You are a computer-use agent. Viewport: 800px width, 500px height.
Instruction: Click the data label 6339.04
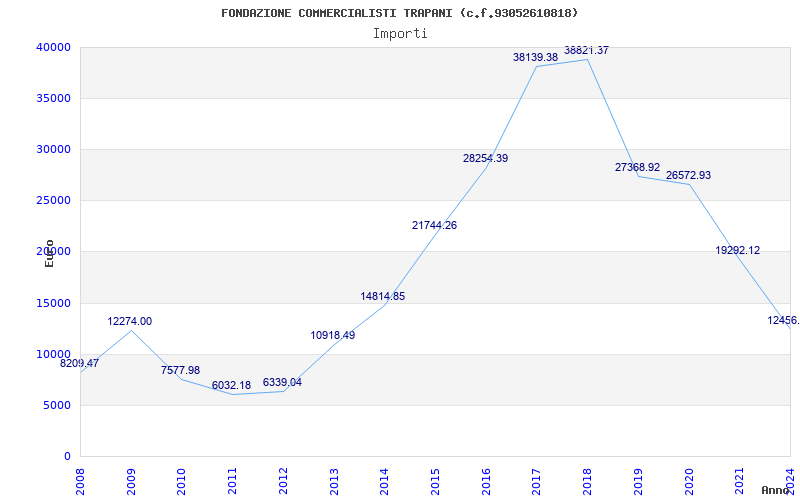[282, 382]
